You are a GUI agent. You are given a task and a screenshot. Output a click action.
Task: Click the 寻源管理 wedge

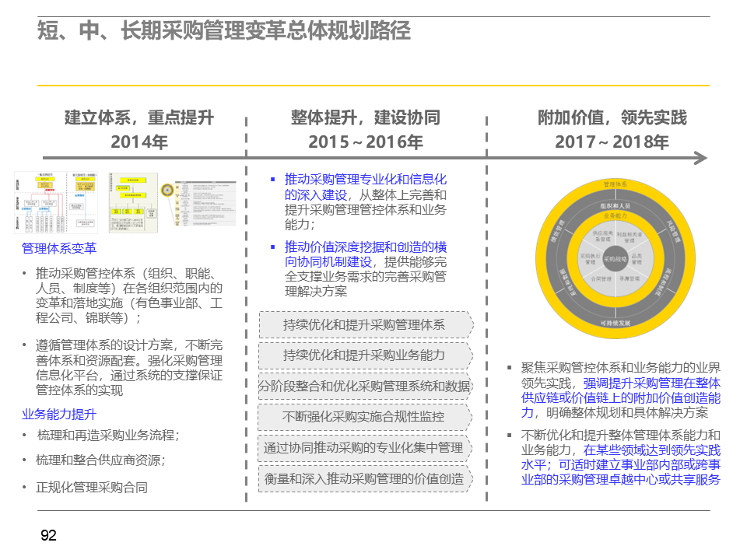click(630, 278)
